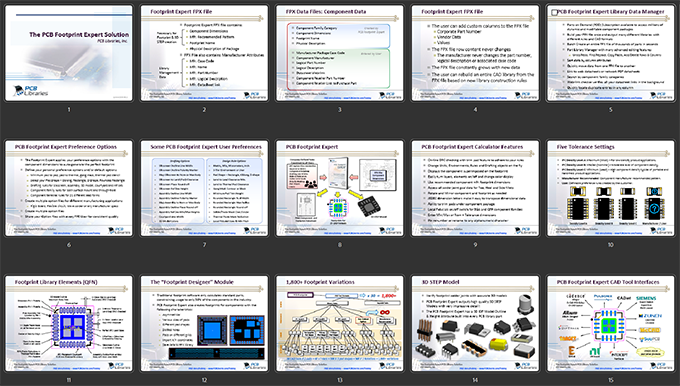Select the first 'Footprint Expert FPX File' slide
Screen dimensions: 680x386
[204, 53]
